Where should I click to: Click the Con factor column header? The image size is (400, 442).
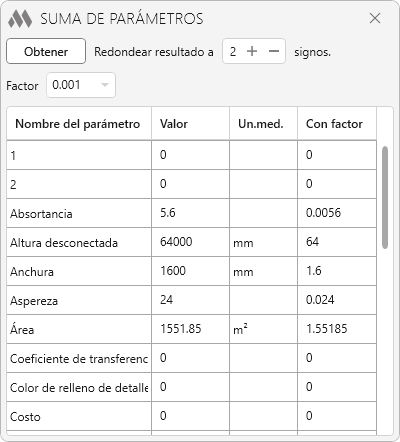(x=337, y=124)
